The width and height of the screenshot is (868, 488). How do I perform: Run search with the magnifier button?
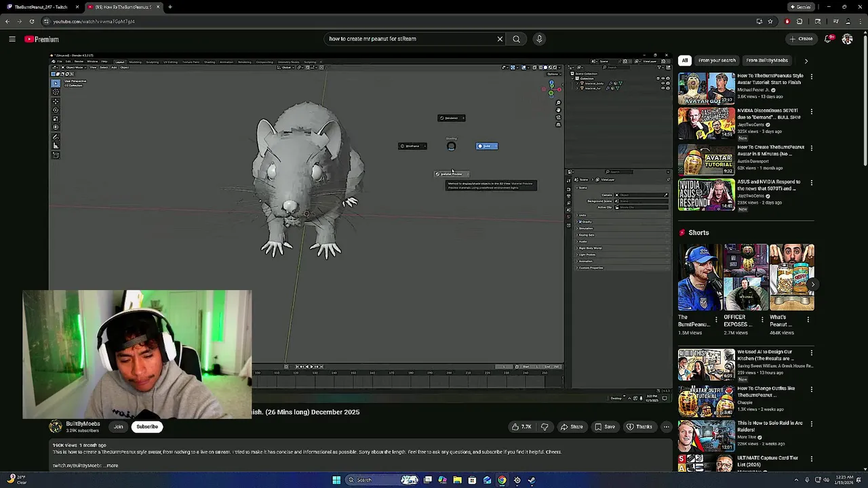(517, 39)
